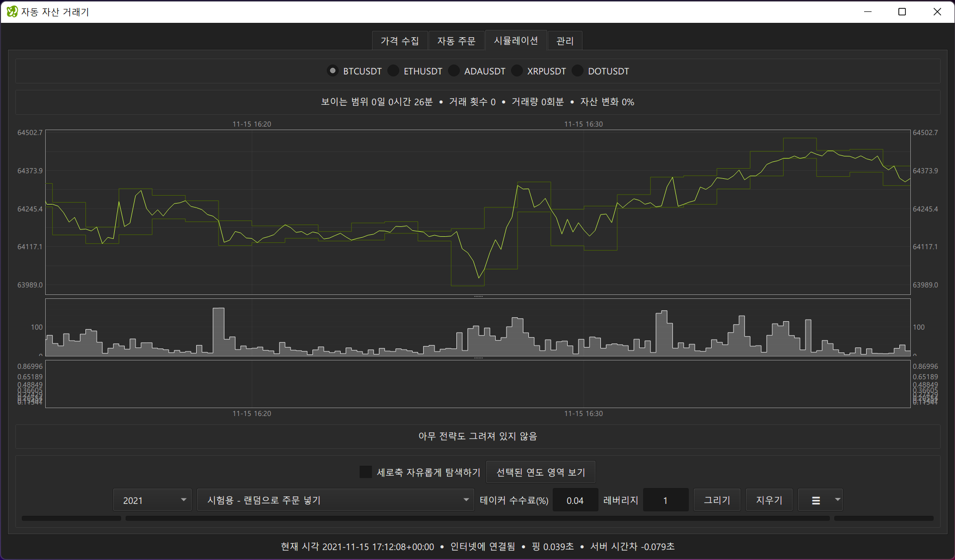Expand the 시험용 랜덤으로 주문 넣기 strategy dropdown
This screenshot has width=955, height=560.
[335, 500]
